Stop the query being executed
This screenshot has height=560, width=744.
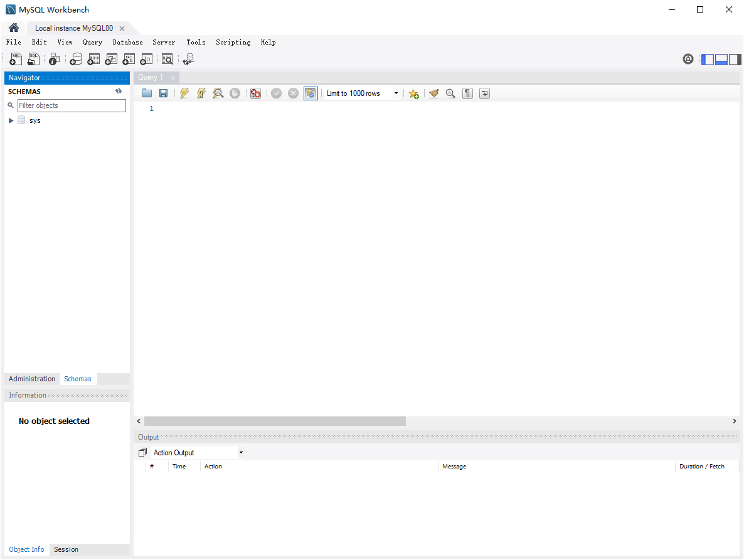pos(235,93)
